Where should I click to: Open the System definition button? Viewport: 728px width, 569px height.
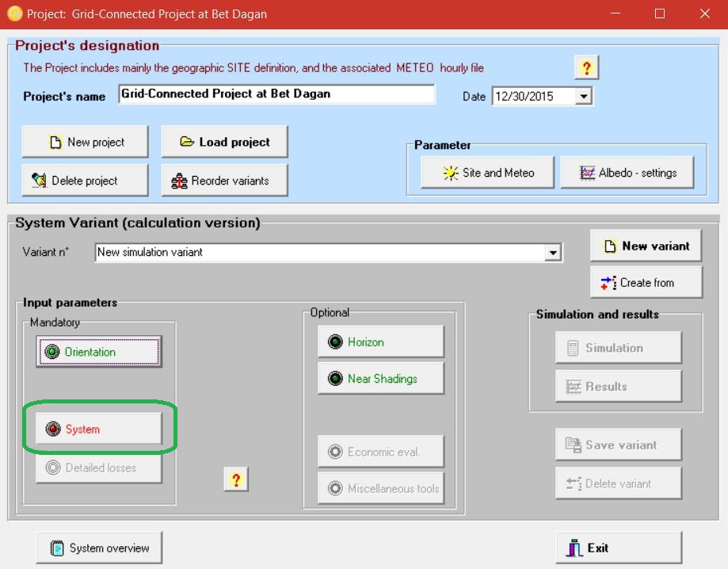99,429
